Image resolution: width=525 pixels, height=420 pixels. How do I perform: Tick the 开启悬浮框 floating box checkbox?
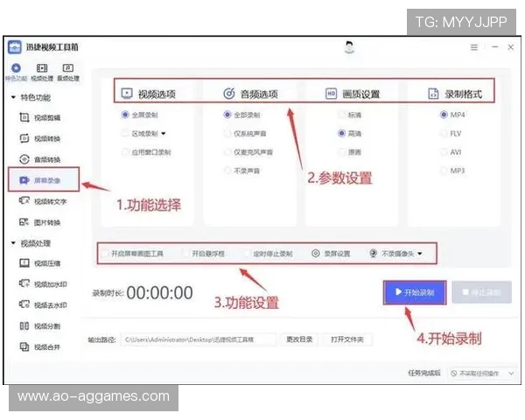(185, 254)
